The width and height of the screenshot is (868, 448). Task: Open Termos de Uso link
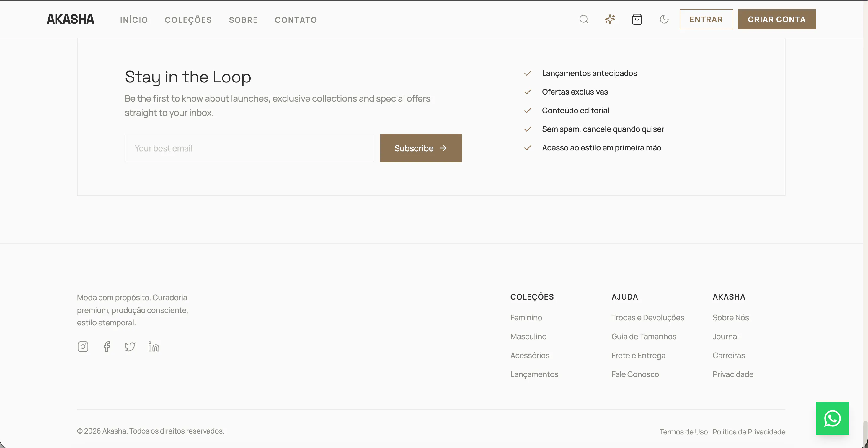click(x=683, y=431)
